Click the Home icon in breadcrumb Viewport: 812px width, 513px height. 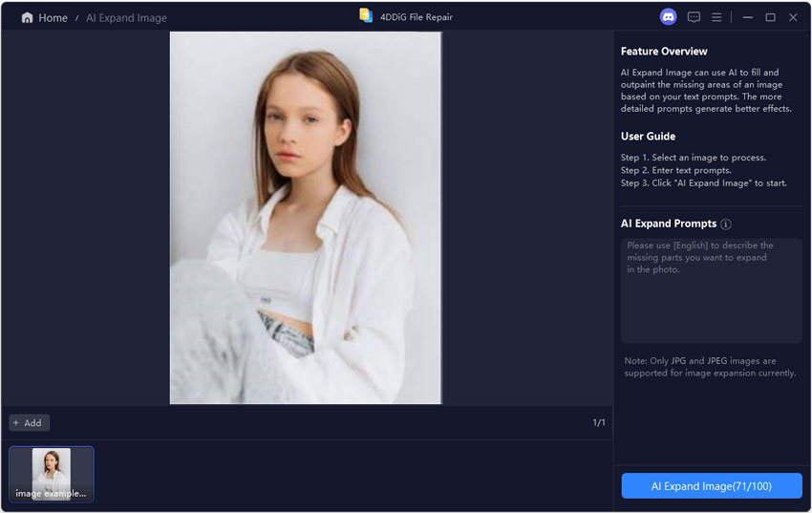(27, 17)
